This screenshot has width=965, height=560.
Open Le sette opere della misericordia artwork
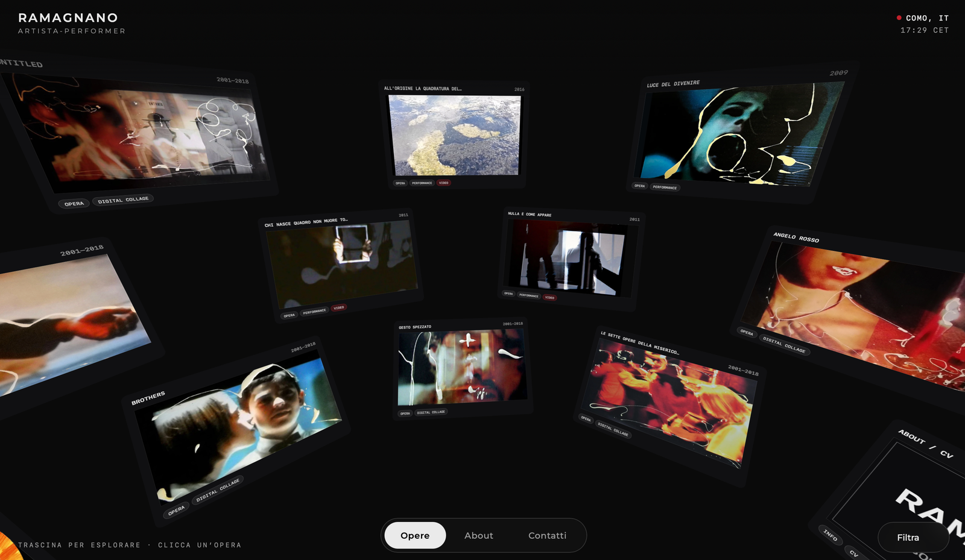(x=671, y=404)
